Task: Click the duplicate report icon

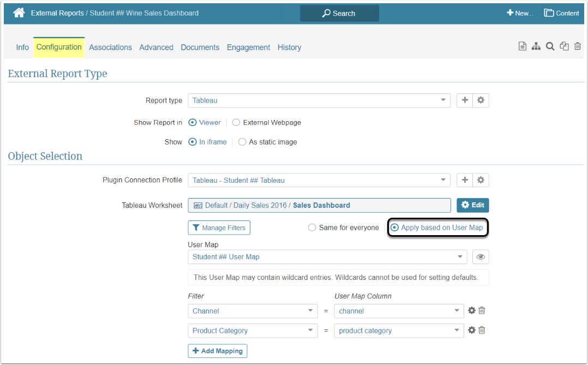Action: (564, 47)
